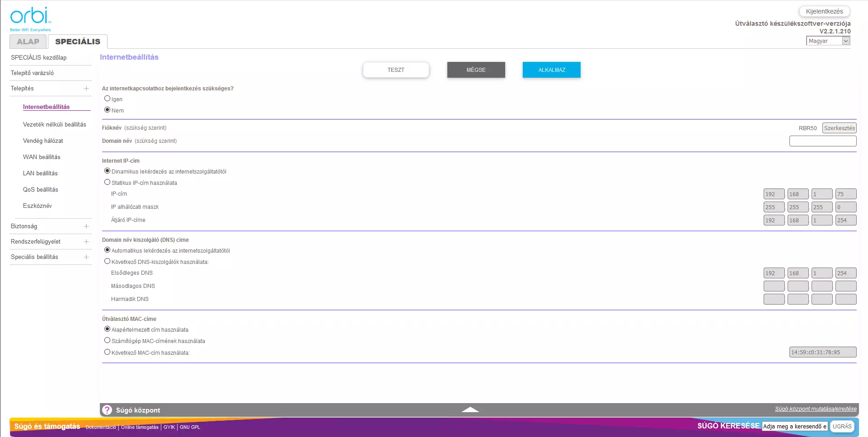Select Számítógép MAC-címének használata radio
The image size is (868, 437).
[x=108, y=340]
